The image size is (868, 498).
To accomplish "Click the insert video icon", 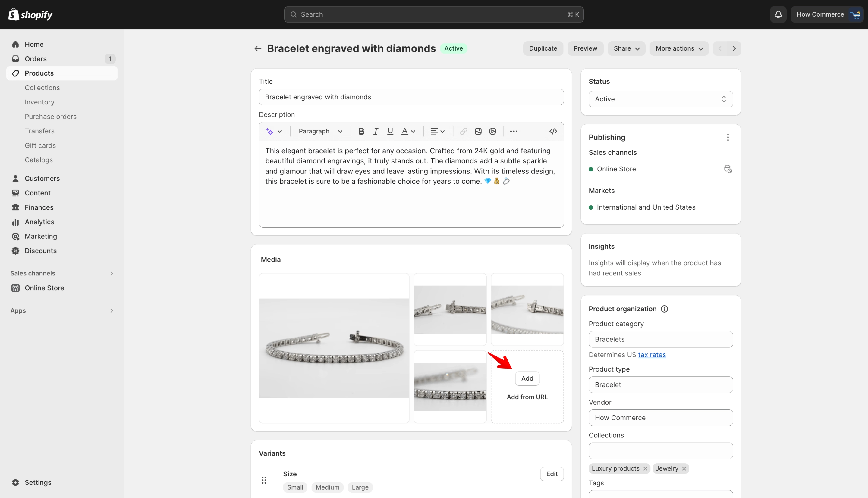I will tap(492, 131).
